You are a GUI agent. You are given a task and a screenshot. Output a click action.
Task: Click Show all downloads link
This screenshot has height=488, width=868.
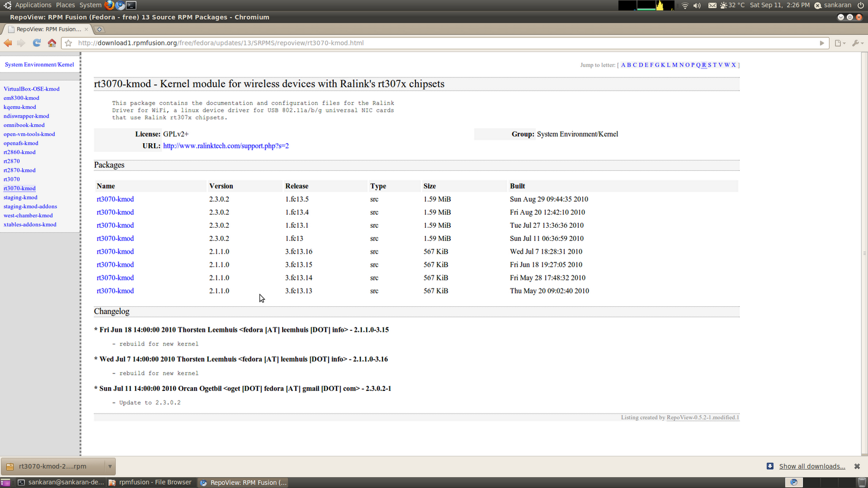pyautogui.click(x=812, y=466)
